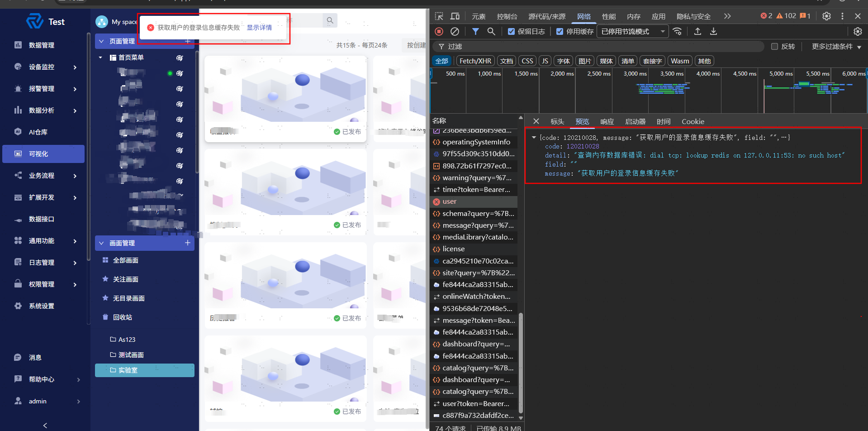Image resolution: width=868 pixels, height=431 pixels.
Task: Click the inspect element picker icon
Action: [x=439, y=16]
